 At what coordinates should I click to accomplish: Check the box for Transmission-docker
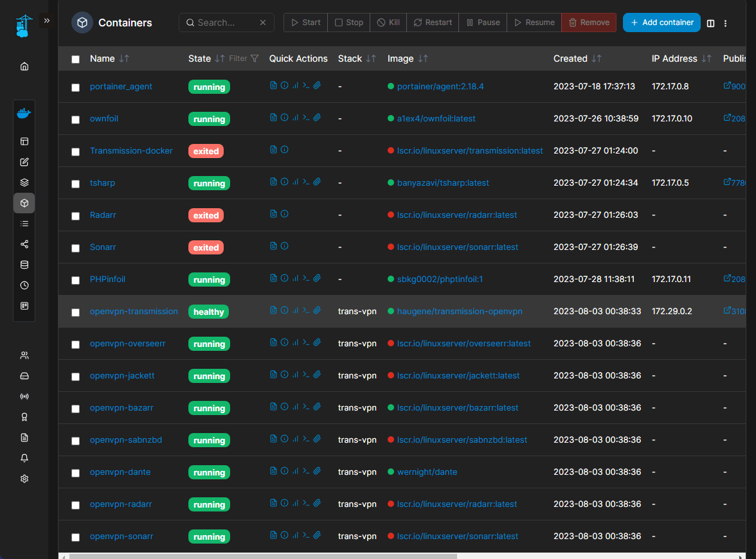76,152
